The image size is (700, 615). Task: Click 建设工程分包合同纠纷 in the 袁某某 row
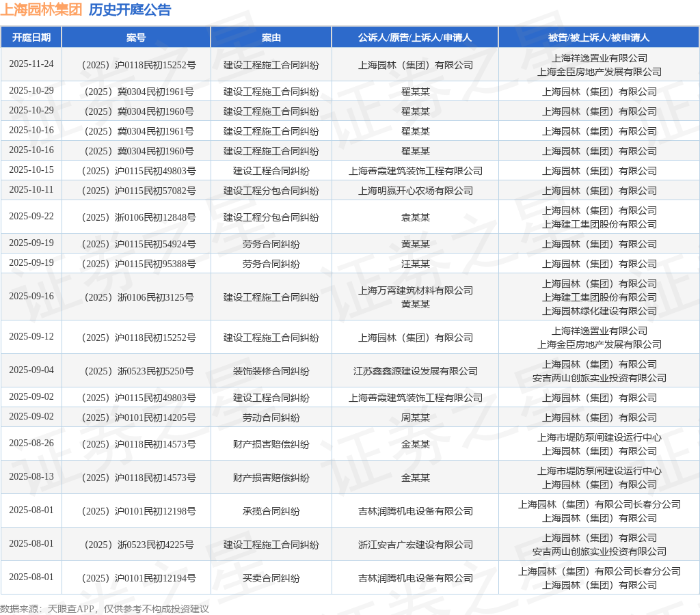(271, 218)
